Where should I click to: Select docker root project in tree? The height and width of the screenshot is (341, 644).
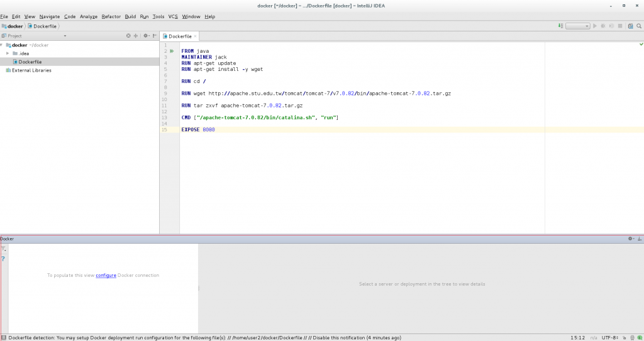27,45
